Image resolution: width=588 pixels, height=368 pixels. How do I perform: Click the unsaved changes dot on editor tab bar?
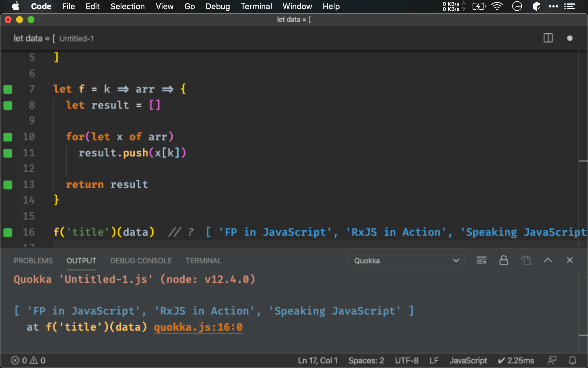click(x=570, y=38)
